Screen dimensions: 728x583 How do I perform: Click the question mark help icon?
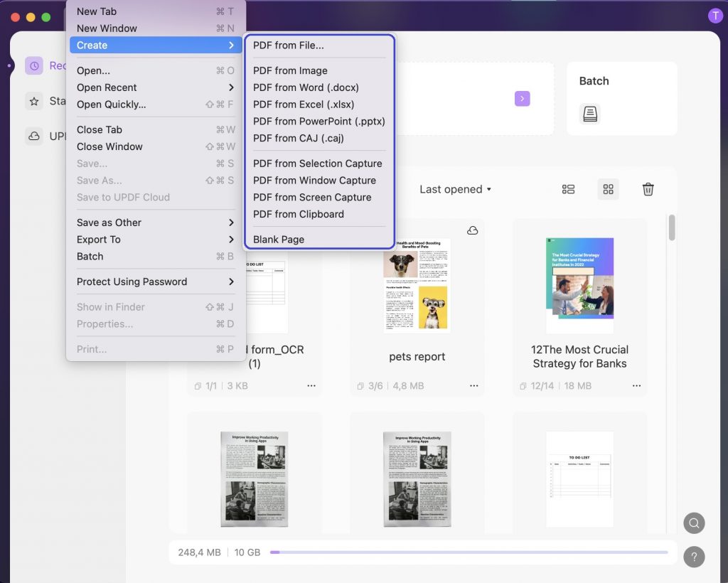tap(694, 557)
